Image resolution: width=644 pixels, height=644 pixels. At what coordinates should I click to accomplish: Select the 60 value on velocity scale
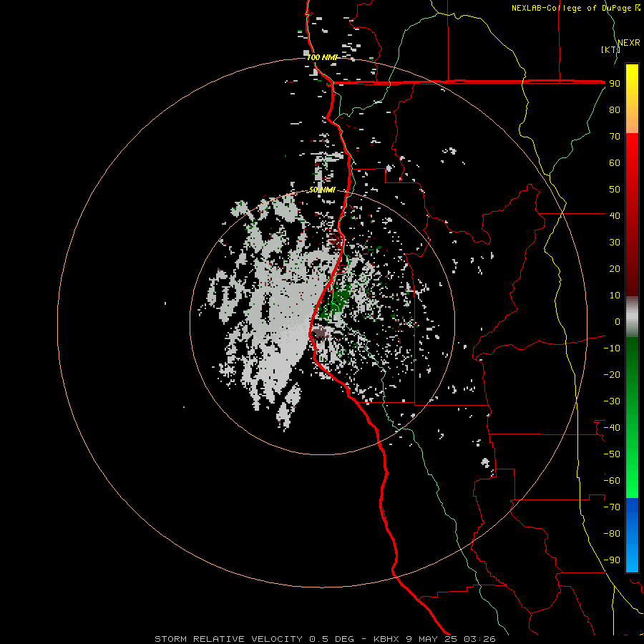click(615, 163)
